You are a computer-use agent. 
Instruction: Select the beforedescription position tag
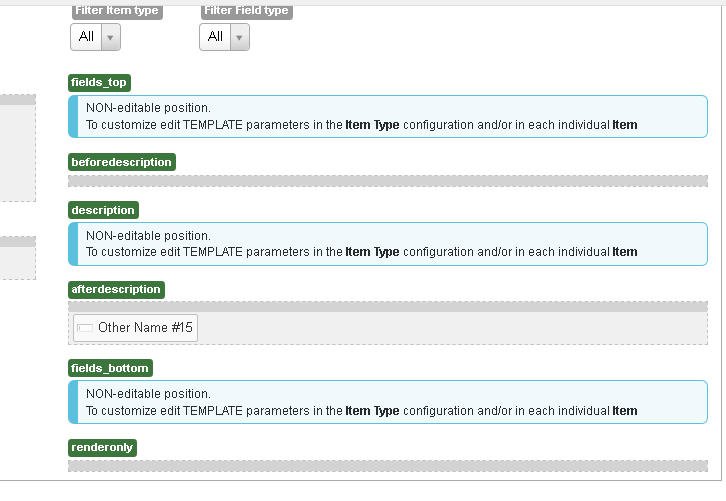[122, 162]
